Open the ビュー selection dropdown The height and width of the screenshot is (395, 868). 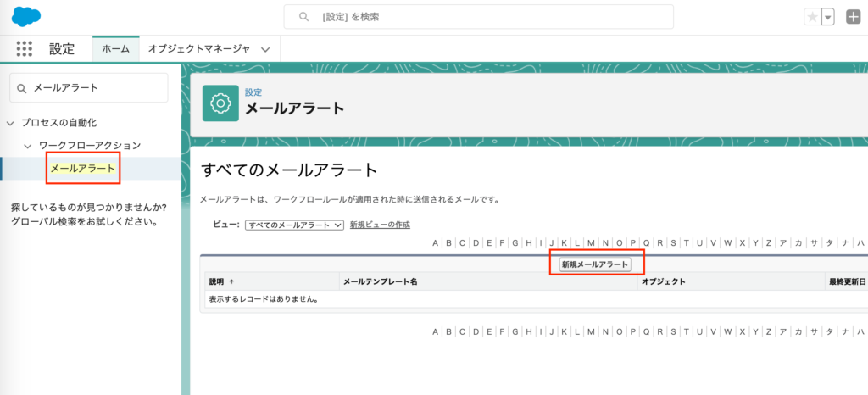pos(293,225)
